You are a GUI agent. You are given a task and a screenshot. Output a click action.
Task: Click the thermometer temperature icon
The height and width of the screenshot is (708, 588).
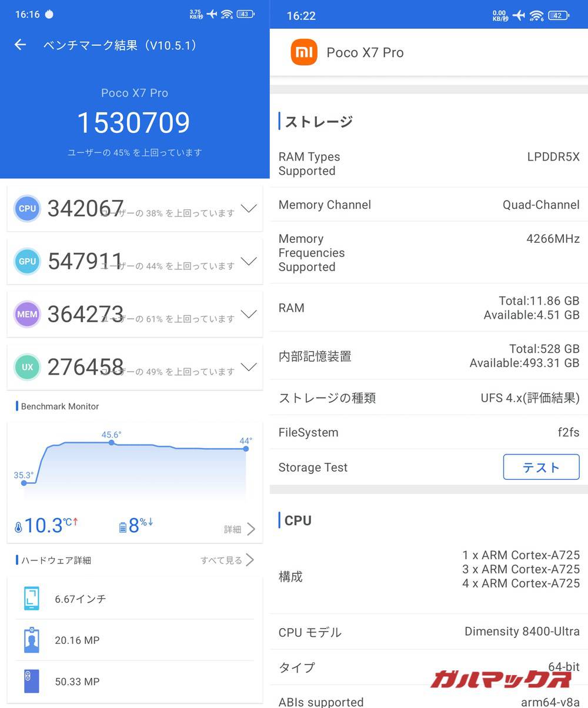click(x=19, y=525)
